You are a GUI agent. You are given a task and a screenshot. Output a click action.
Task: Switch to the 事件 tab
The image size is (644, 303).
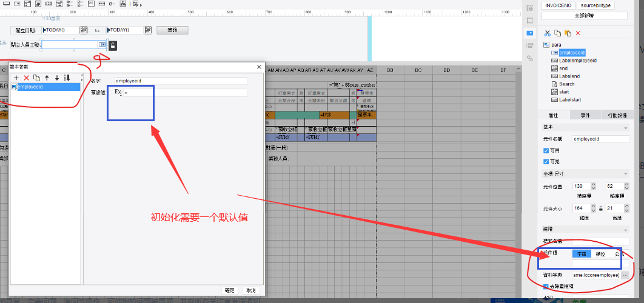click(x=585, y=115)
